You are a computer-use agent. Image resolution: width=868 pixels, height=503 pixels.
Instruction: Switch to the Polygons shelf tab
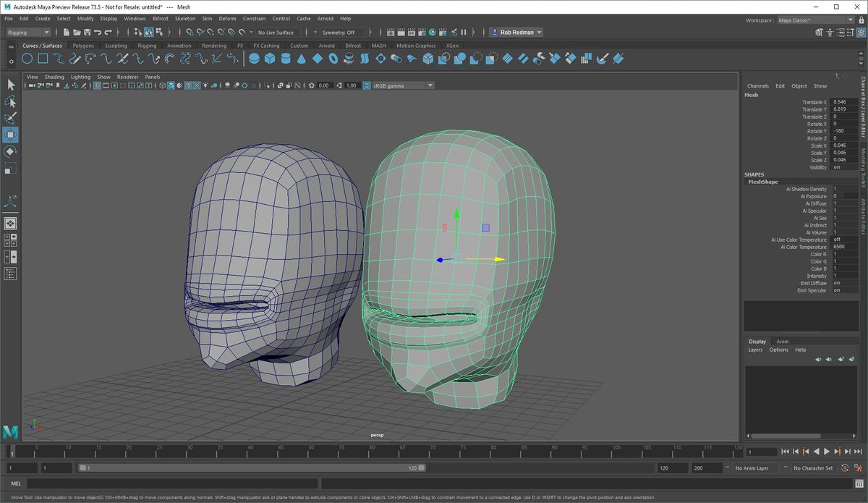(x=83, y=45)
